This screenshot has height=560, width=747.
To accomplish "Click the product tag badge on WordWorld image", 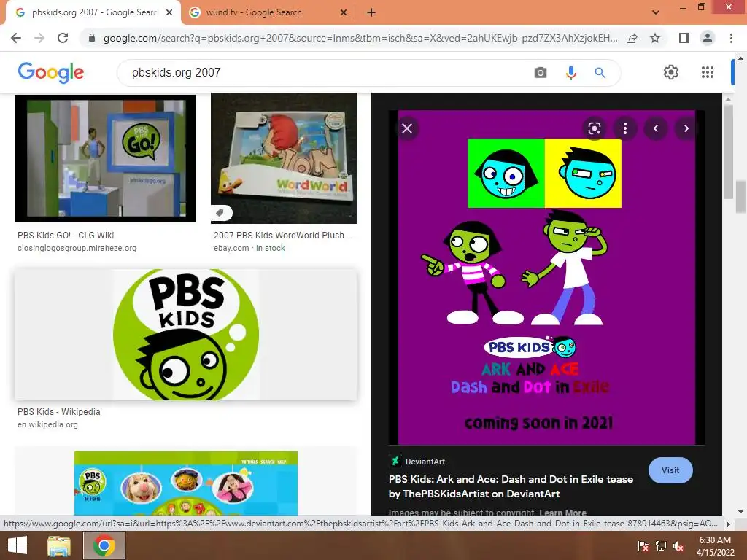I will click(220, 212).
